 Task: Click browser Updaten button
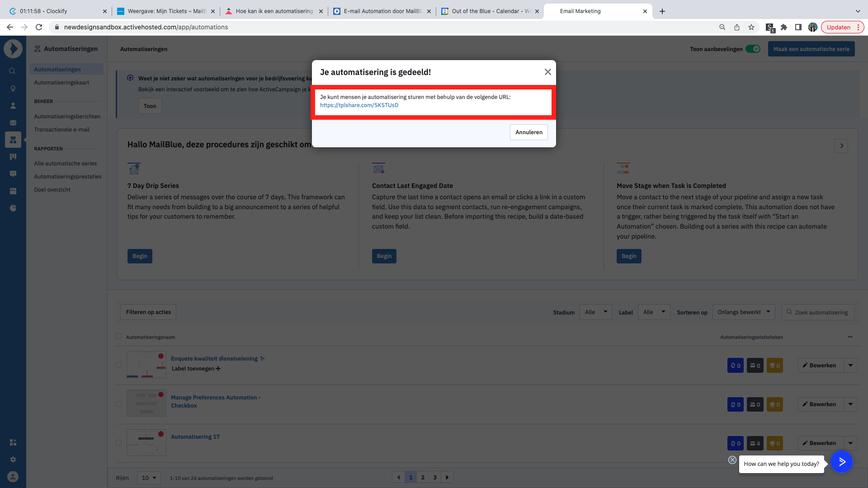coord(842,27)
